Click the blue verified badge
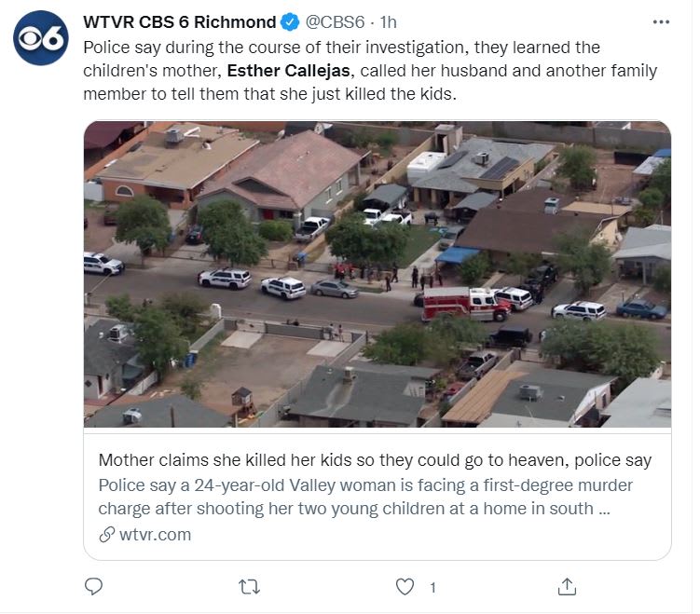Viewport: 700px width, 614px height. pyautogui.click(x=290, y=21)
